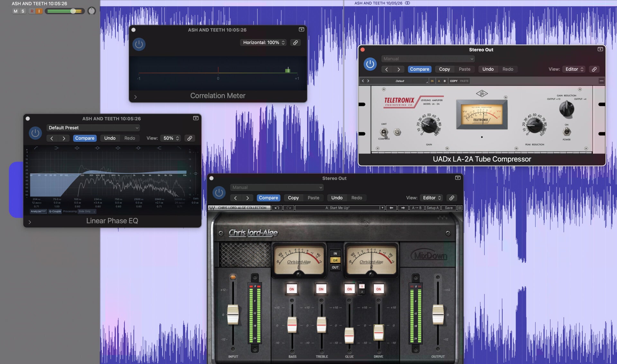The image size is (617, 364).
Task: Click COPY in the UAD toolbar
Action: (x=454, y=81)
